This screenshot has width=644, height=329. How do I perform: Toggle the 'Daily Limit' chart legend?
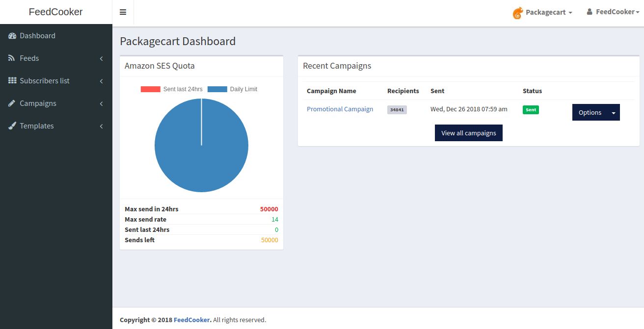232,89
